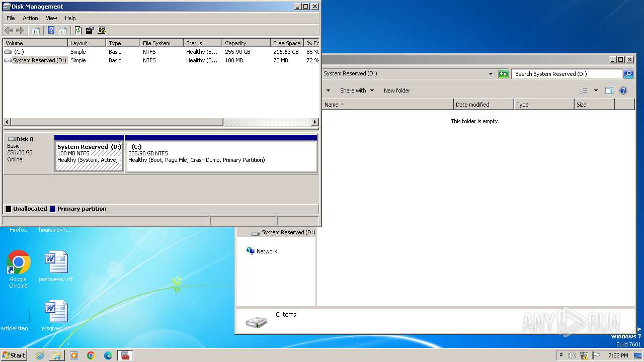
Task: Toggle the preview pane icon
Action: tap(609, 90)
